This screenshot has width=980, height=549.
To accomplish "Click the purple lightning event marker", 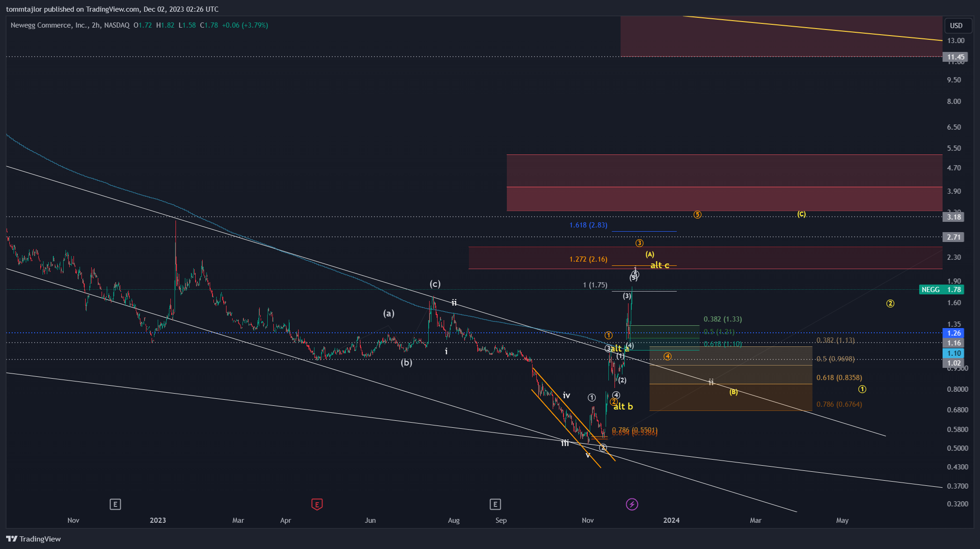I will tap(632, 504).
